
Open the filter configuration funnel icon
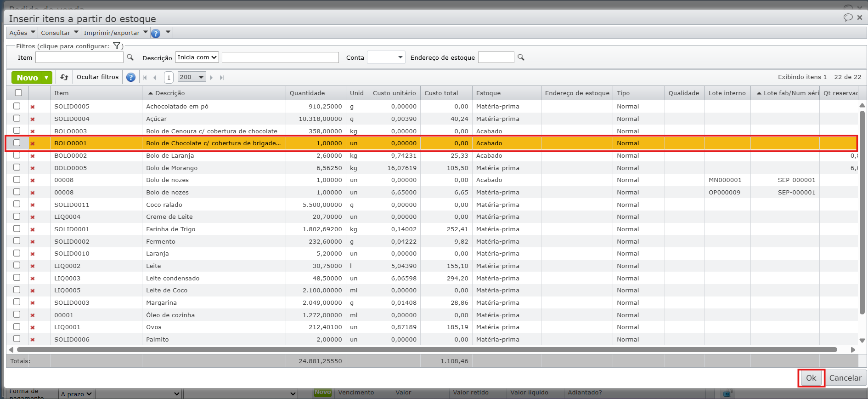coord(117,46)
